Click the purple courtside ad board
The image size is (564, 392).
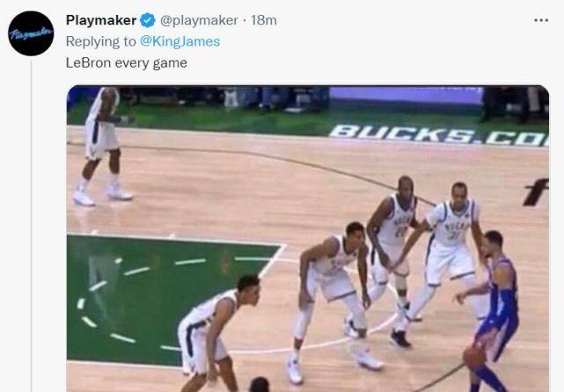407,95
